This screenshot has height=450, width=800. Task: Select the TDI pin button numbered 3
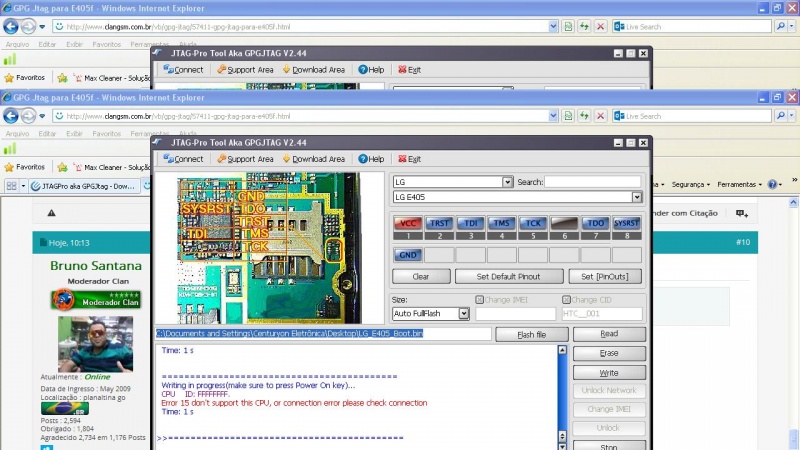(470, 223)
